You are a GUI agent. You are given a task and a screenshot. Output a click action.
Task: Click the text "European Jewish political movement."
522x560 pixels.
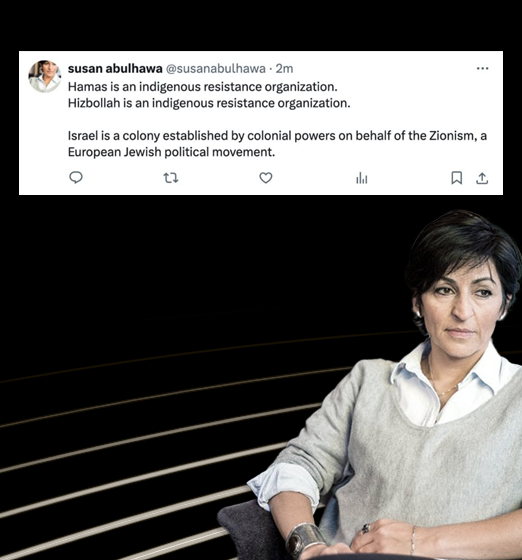pos(171,152)
